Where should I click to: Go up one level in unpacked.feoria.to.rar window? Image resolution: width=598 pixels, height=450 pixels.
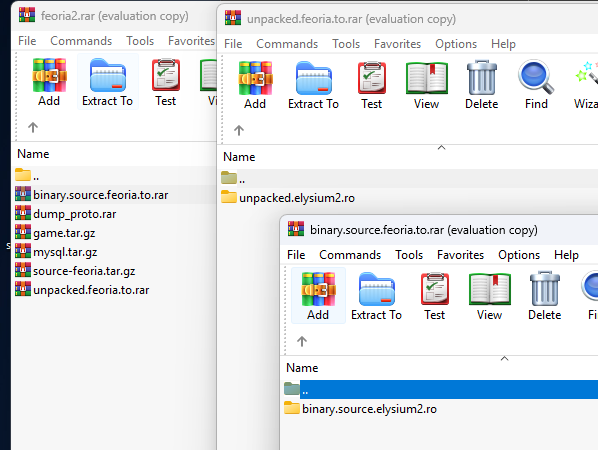coord(239,130)
